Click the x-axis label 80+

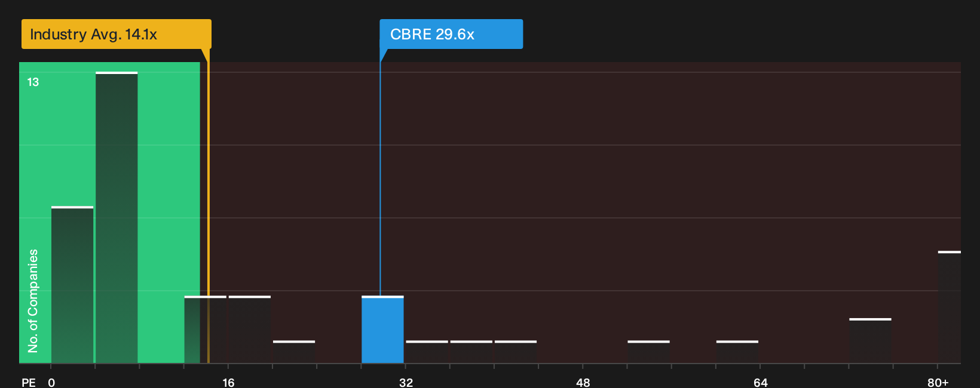tap(938, 382)
